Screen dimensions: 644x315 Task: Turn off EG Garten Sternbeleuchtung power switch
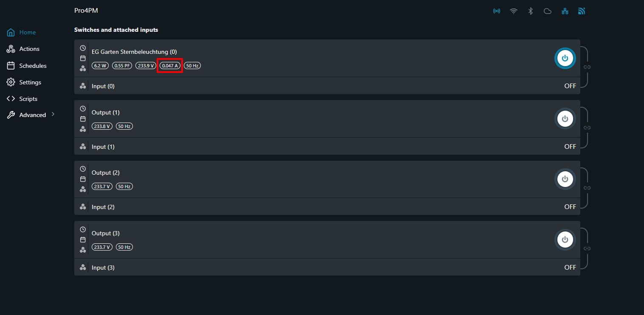pyautogui.click(x=565, y=59)
